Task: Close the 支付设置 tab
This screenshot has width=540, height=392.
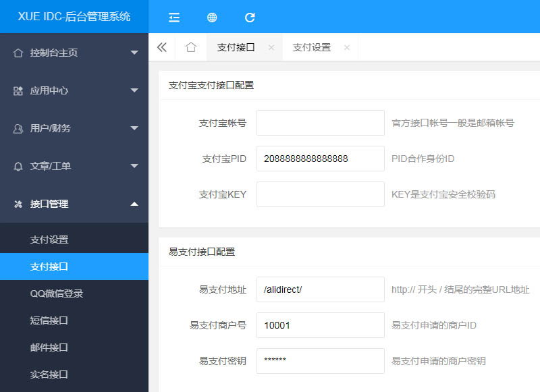Action: [x=347, y=47]
